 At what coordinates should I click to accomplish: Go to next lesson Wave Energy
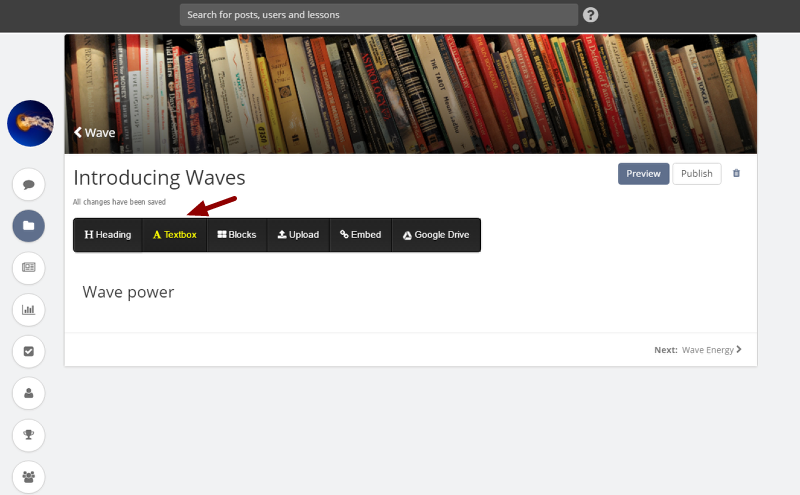(698, 350)
